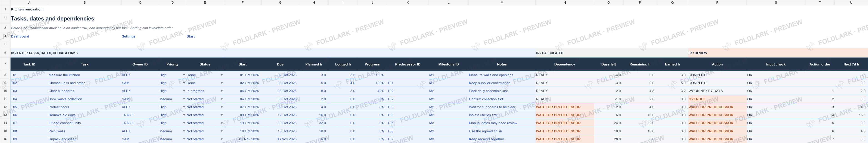
Task: Open Priority dropdown arrow for Medium in T04 row
Action: (x=184, y=99)
